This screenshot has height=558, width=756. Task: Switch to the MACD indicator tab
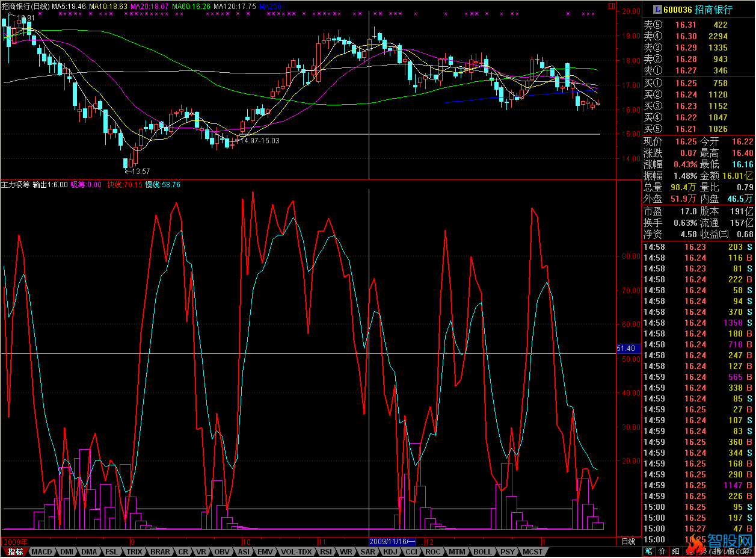(41, 551)
